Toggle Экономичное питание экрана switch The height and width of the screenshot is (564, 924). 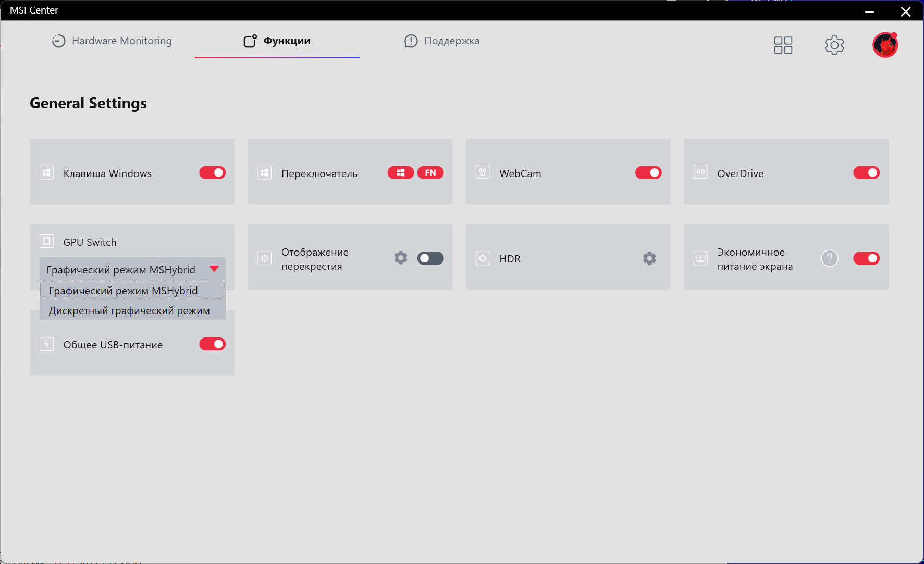tap(866, 258)
